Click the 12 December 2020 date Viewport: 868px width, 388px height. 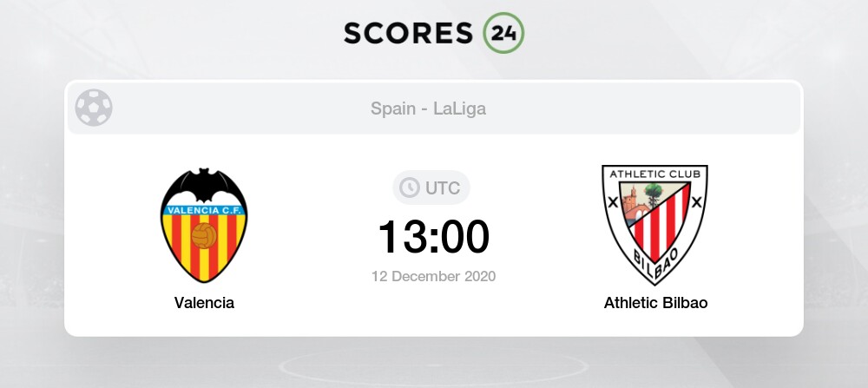[433, 276]
